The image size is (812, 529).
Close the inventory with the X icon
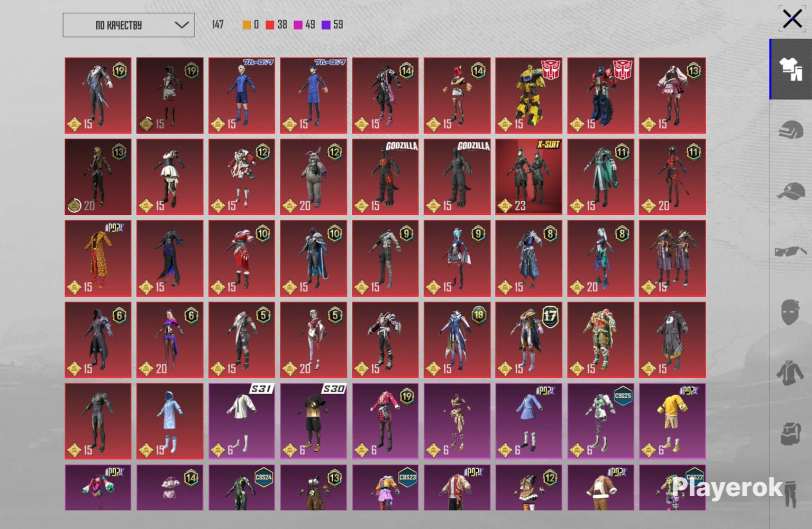coord(792,19)
